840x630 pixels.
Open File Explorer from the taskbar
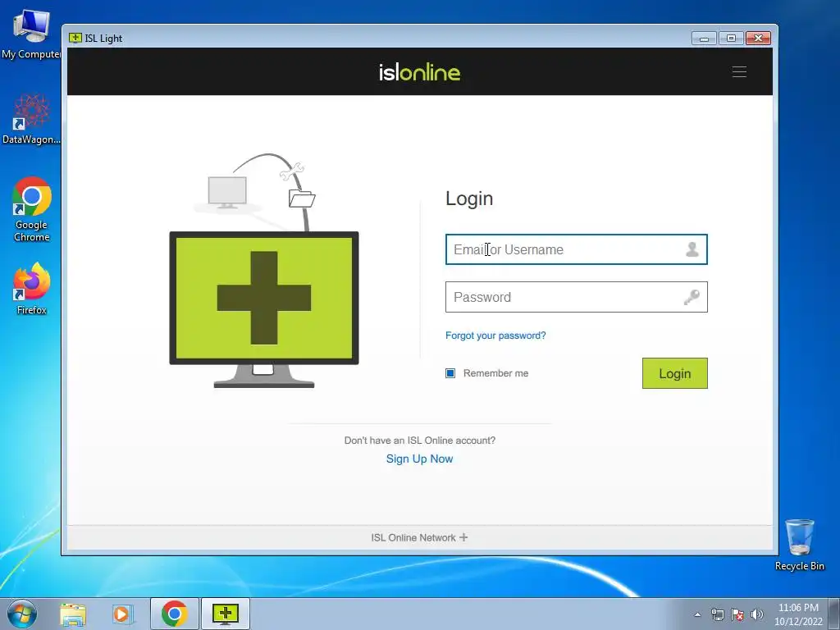(x=73, y=614)
